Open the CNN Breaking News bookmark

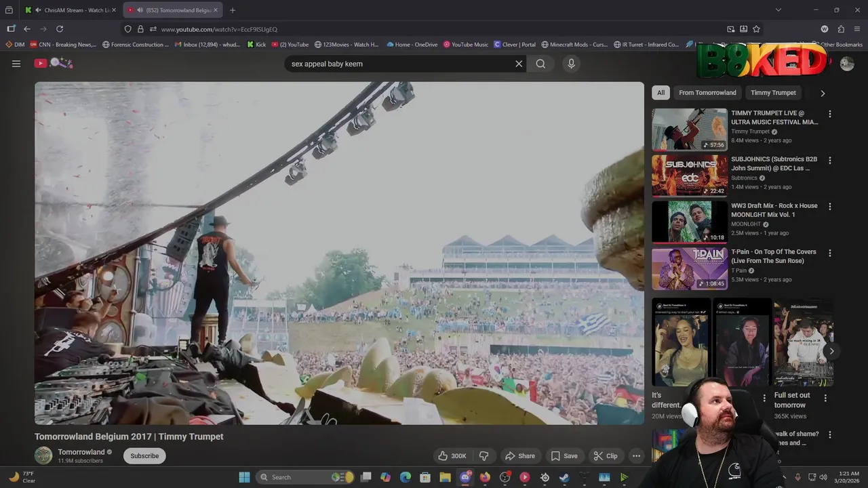pos(63,45)
